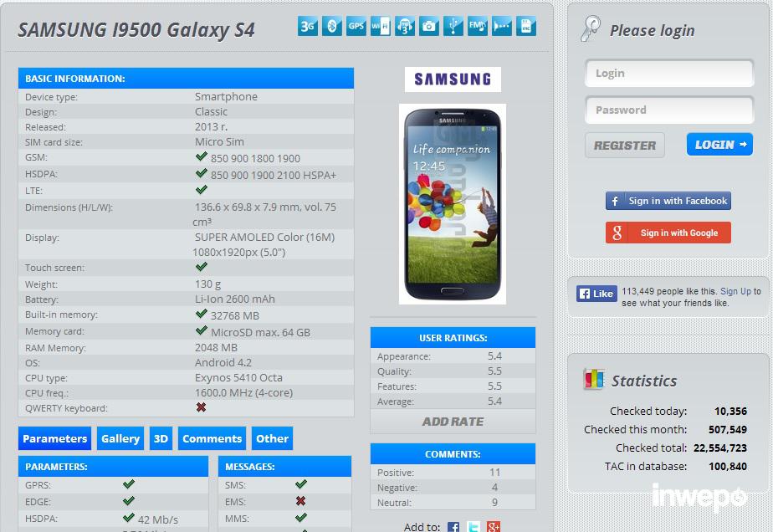Click the 'Android 4.2' OS value
773x532 pixels.
223,362
